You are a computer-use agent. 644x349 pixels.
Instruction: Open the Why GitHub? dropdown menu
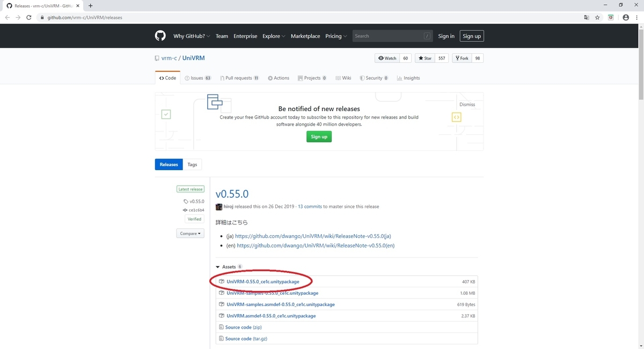[192, 36]
